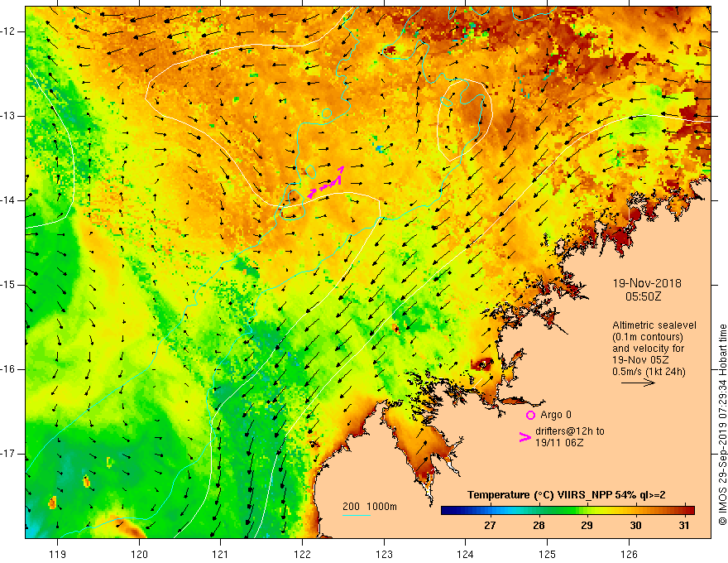Click the -12 latitude axis label
The image size is (728, 563).
[9, 31]
